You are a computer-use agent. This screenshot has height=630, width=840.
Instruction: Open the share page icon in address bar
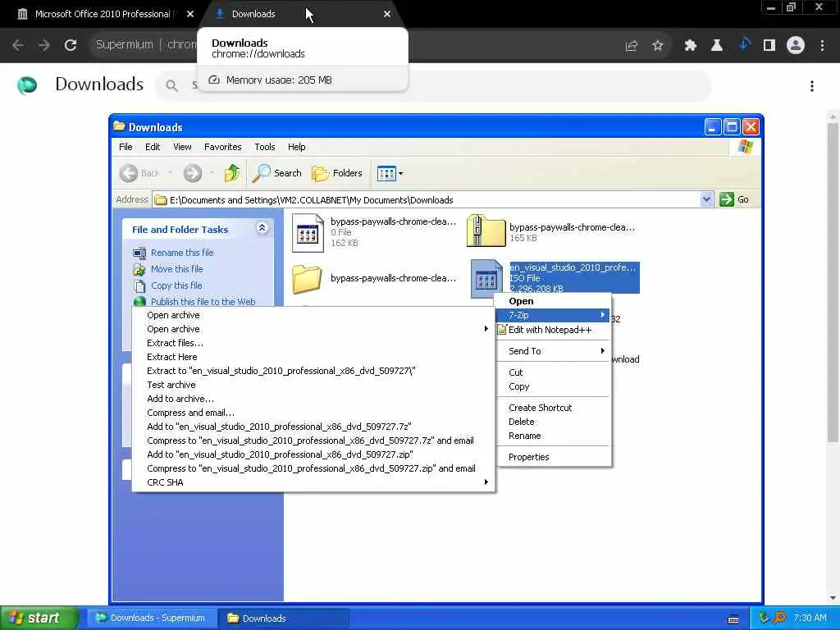coord(632,46)
